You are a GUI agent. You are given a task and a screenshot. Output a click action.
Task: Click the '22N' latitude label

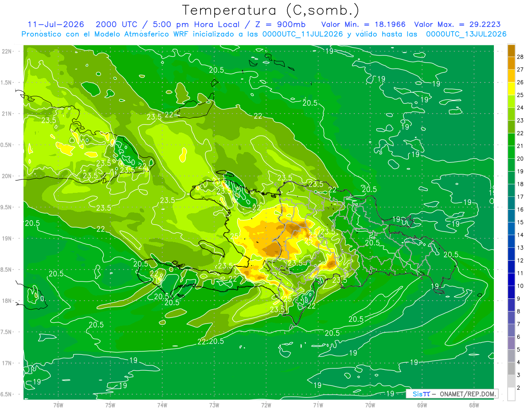coord(7,51)
